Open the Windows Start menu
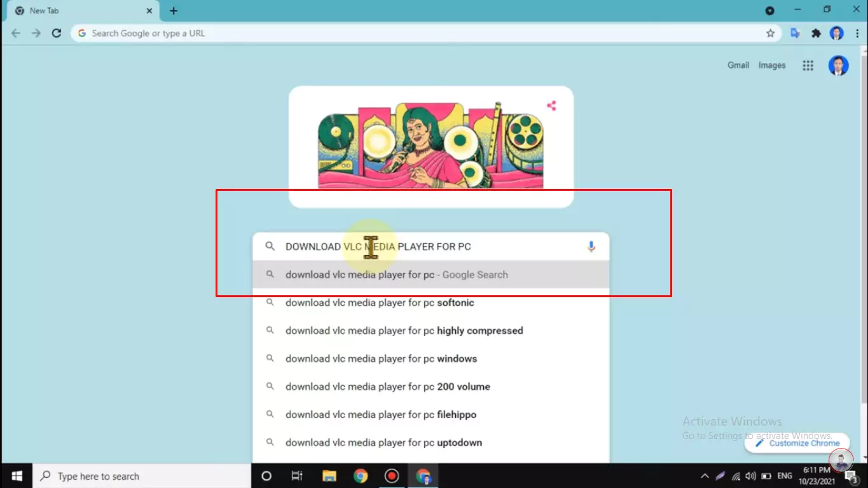The width and height of the screenshot is (868, 488). pos(17,476)
